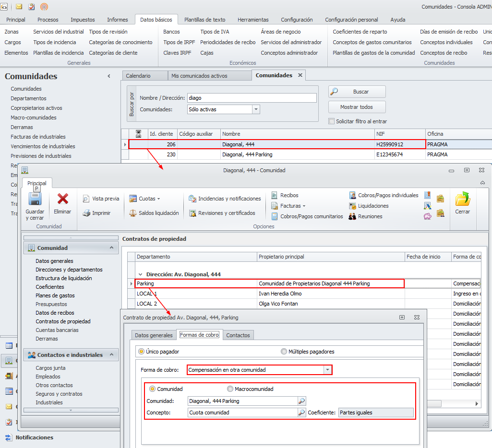Click the search magnifier beside Comunidad field

tap(302, 401)
